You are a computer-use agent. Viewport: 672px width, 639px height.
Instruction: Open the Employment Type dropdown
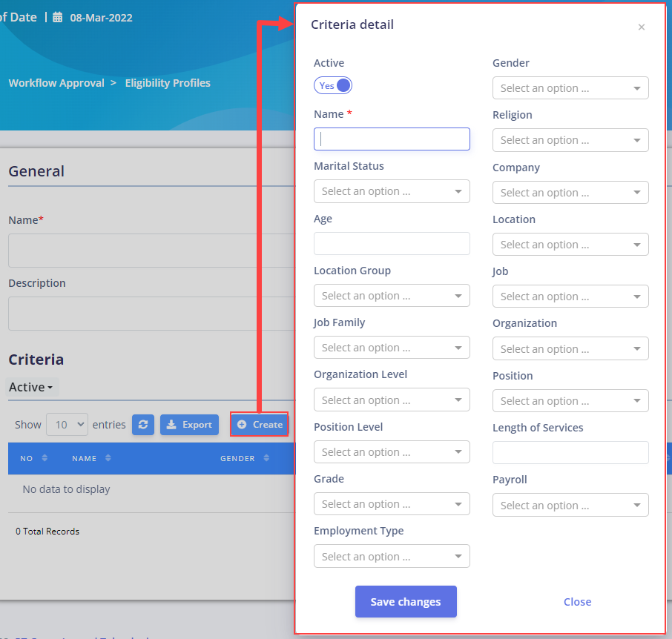[x=392, y=556]
